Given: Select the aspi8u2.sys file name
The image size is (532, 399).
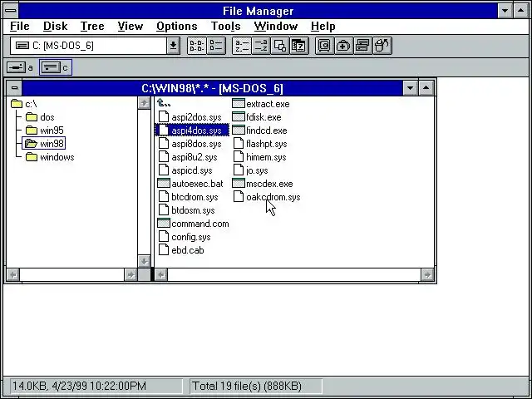Looking at the screenshot, I should tap(195, 157).
